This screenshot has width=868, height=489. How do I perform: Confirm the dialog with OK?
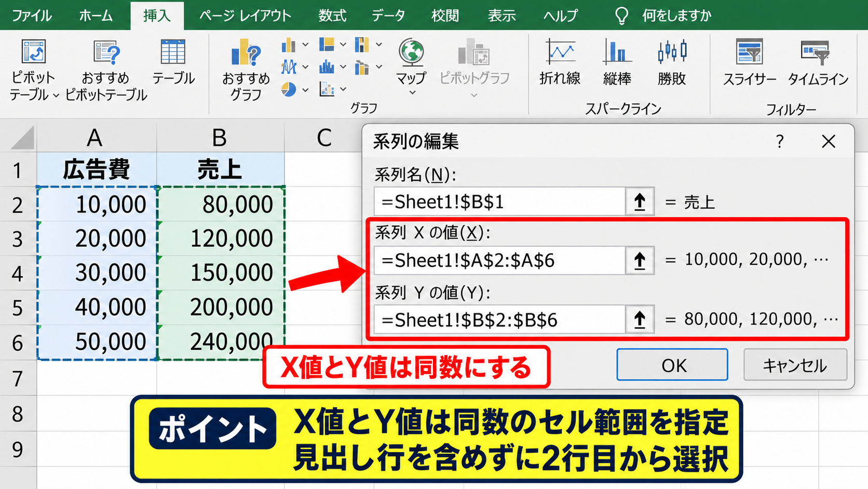tap(672, 365)
